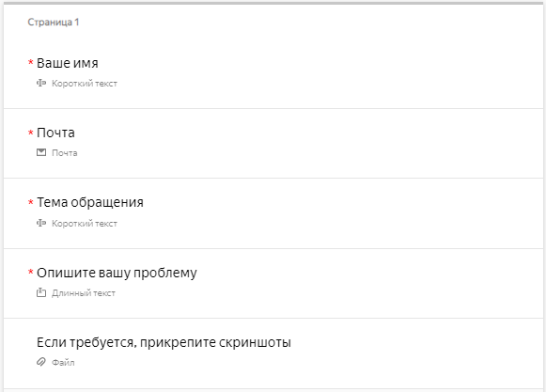Click the short text icon under Ваше имя
546x392 pixels.
41,84
